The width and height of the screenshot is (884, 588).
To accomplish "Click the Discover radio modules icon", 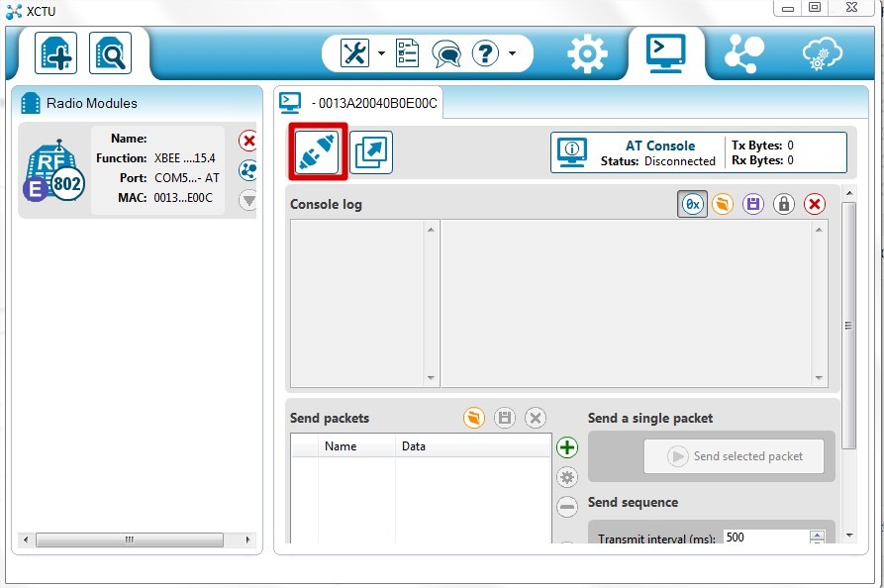I will pyautogui.click(x=111, y=53).
